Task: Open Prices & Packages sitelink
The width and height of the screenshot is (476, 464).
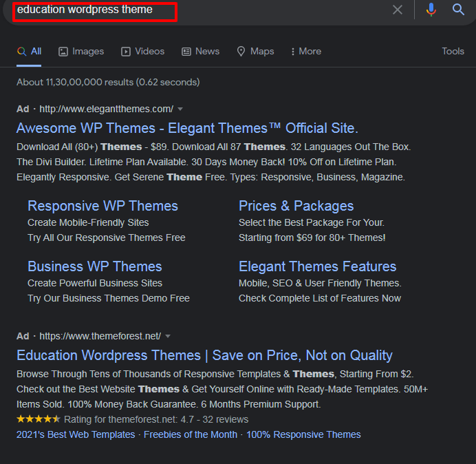Action: pyautogui.click(x=296, y=206)
